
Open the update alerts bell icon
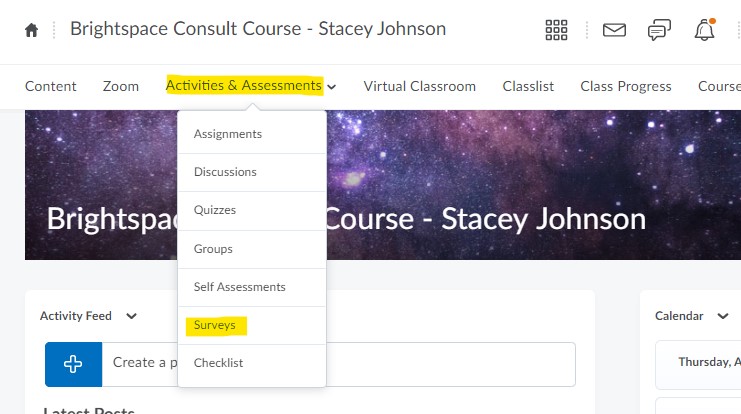click(x=704, y=30)
